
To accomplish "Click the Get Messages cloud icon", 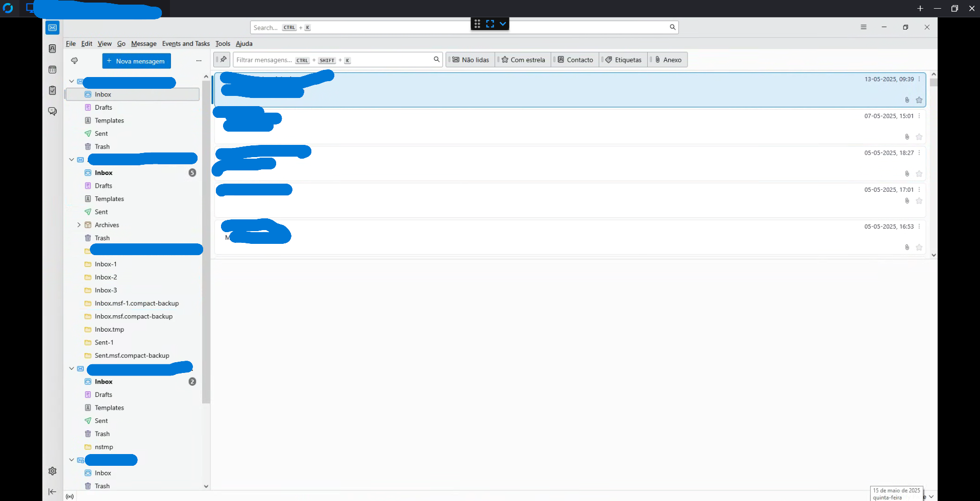I will point(75,61).
